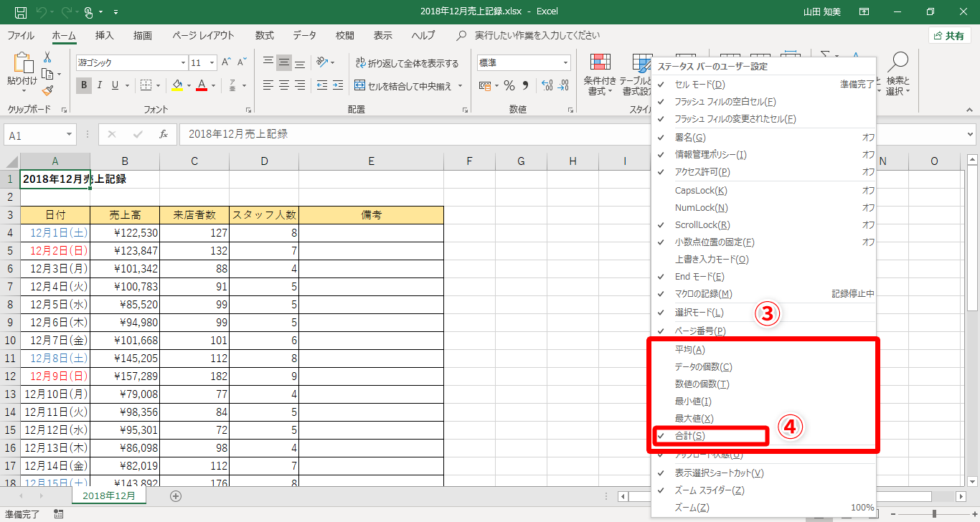The image size is (980, 522).
Task: Open Find & Select (検索と選択) magnifier
Action: click(897, 75)
